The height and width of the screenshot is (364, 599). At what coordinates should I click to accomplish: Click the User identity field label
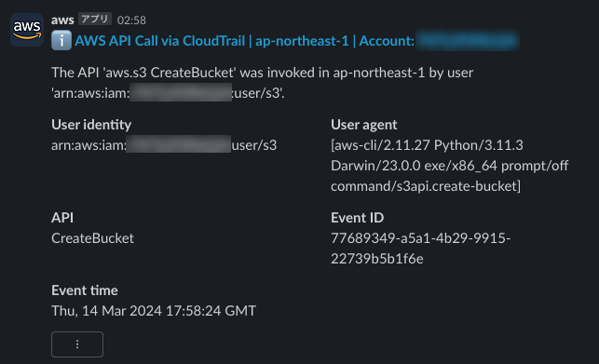[x=91, y=125]
